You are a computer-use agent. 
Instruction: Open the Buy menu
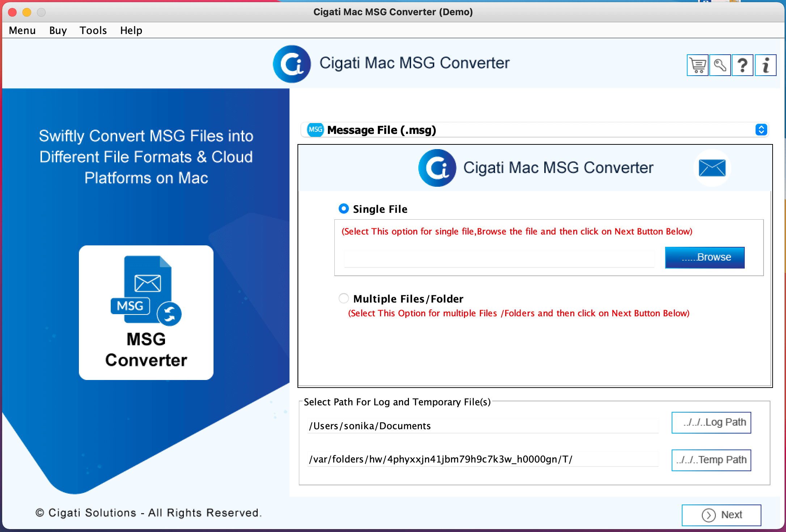(x=58, y=30)
